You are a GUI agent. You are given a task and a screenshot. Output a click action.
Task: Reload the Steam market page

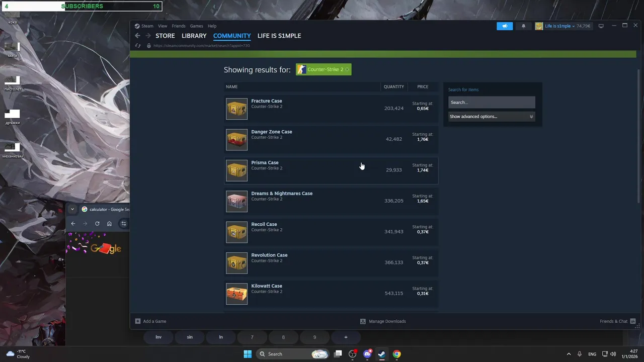(x=138, y=46)
